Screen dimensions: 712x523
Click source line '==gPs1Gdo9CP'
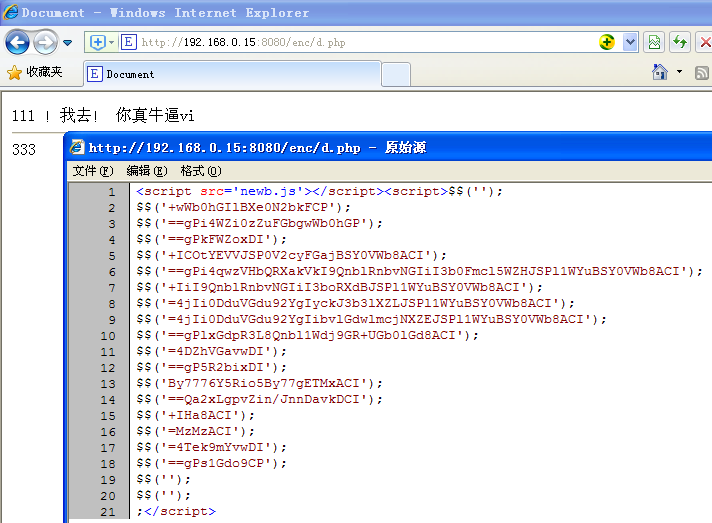point(211,464)
